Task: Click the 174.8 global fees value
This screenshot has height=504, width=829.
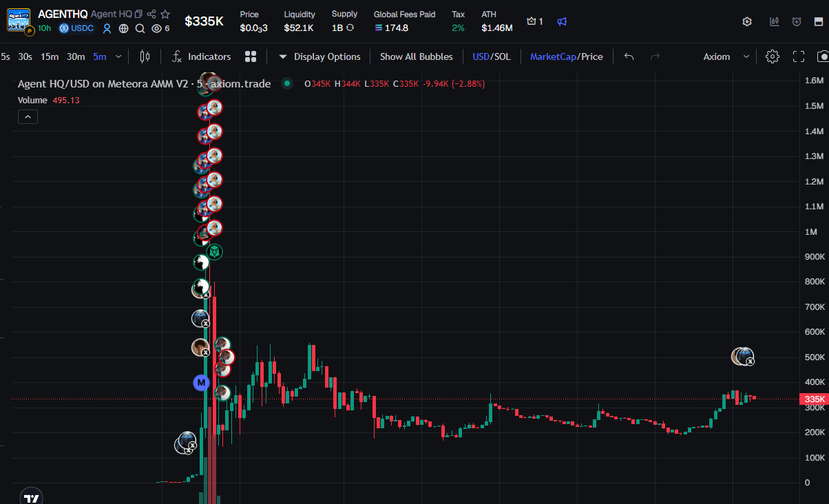Action: (x=397, y=28)
